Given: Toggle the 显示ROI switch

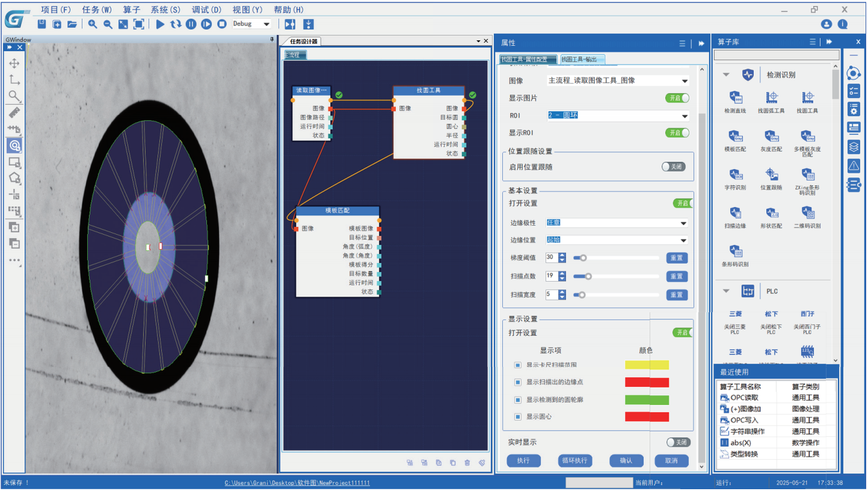Looking at the screenshot, I should (x=677, y=133).
